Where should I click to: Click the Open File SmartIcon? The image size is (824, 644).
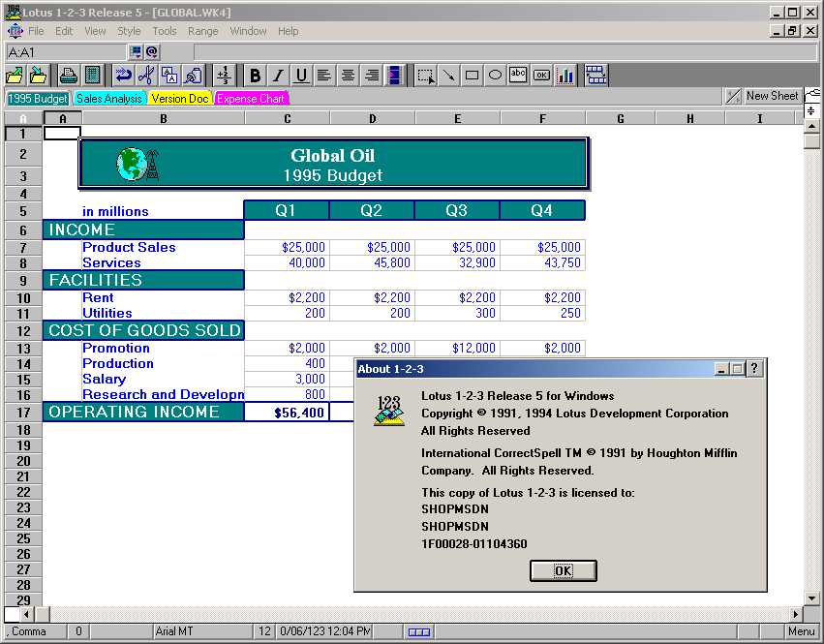click(x=15, y=76)
